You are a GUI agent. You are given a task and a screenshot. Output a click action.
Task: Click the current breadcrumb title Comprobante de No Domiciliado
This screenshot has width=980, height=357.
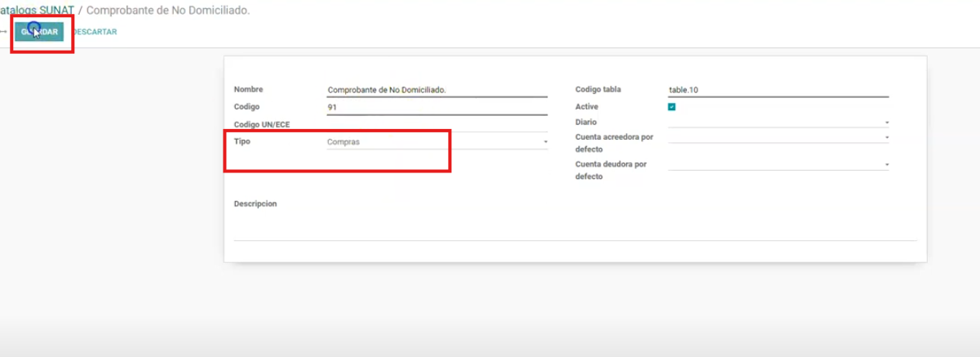167,11
